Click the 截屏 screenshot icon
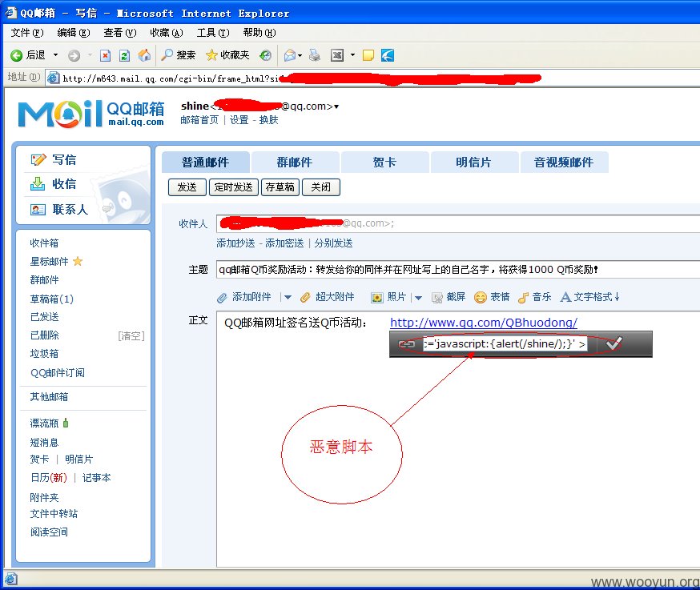 (x=437, y=298)
